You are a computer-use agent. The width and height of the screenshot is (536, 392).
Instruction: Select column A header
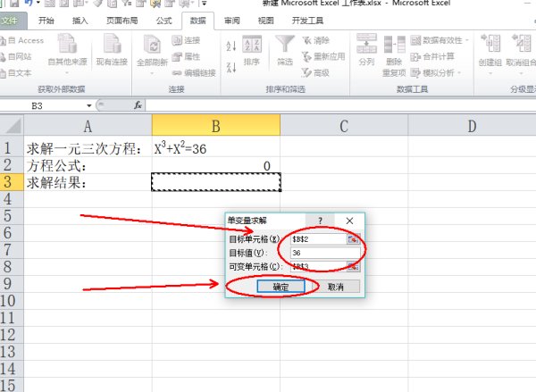[88, 126]
